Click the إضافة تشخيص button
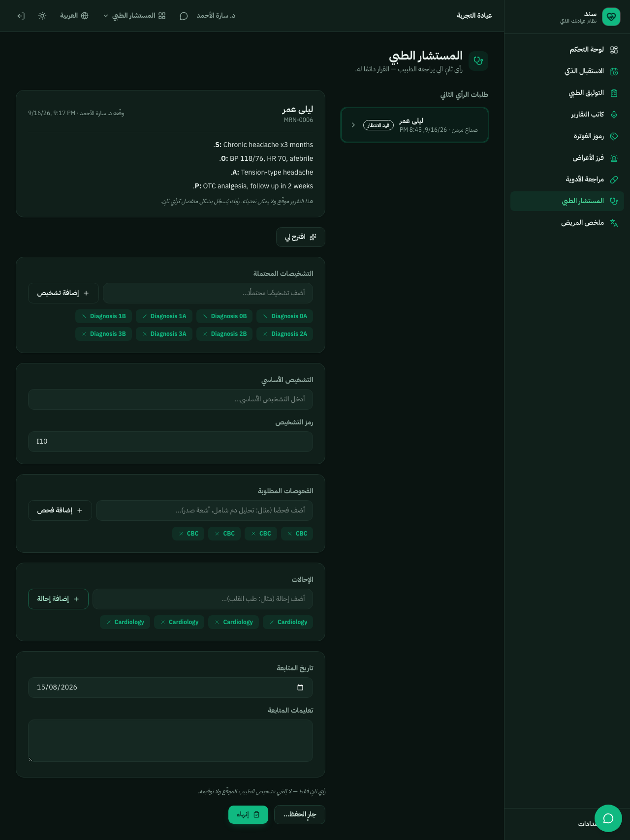The height and width of the screenshot is (840, 630). point(63,293)
